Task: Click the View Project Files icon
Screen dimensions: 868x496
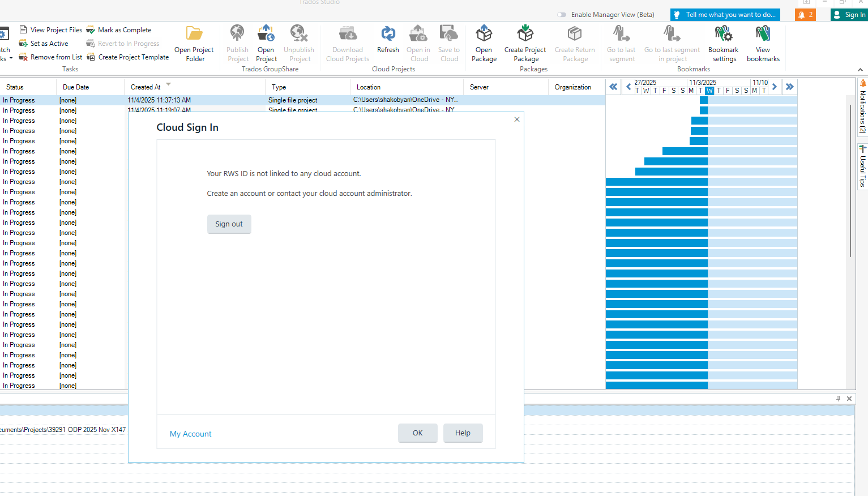Action: 50,29
